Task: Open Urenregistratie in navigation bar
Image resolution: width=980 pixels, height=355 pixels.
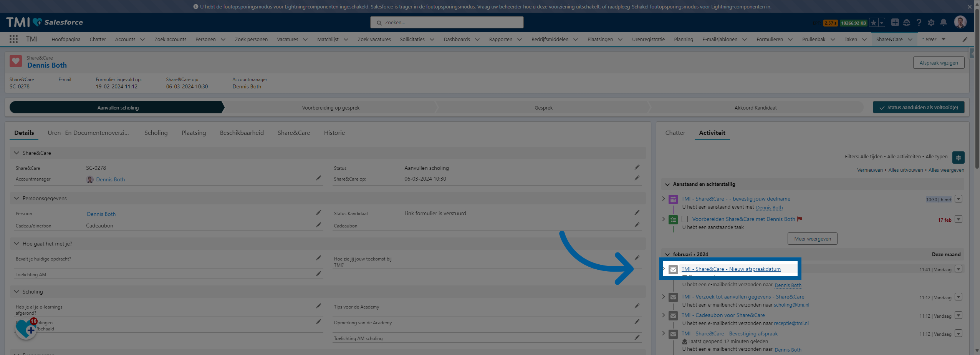Action: pyautogui.click(x=648, y=39)
